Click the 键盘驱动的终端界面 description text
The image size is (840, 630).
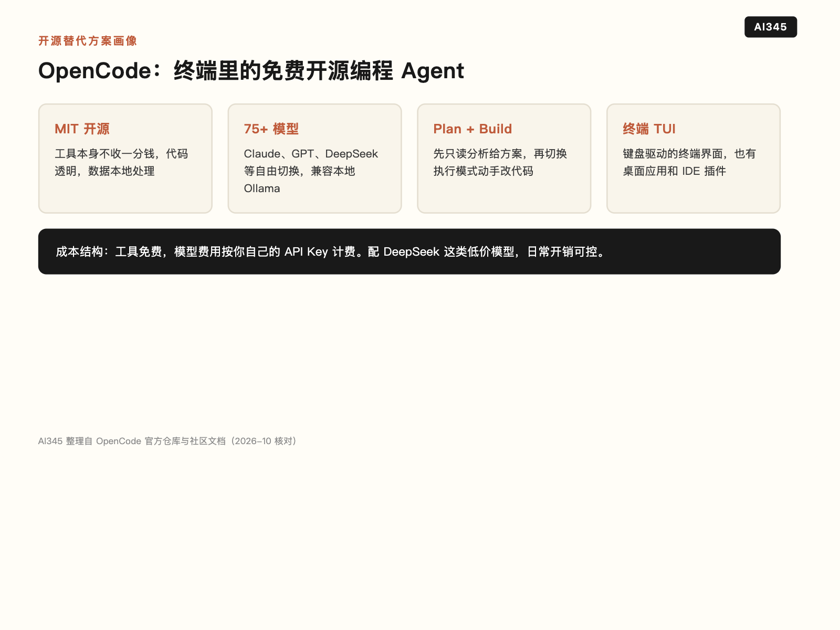pyautogui.click(x=689, y=162)
